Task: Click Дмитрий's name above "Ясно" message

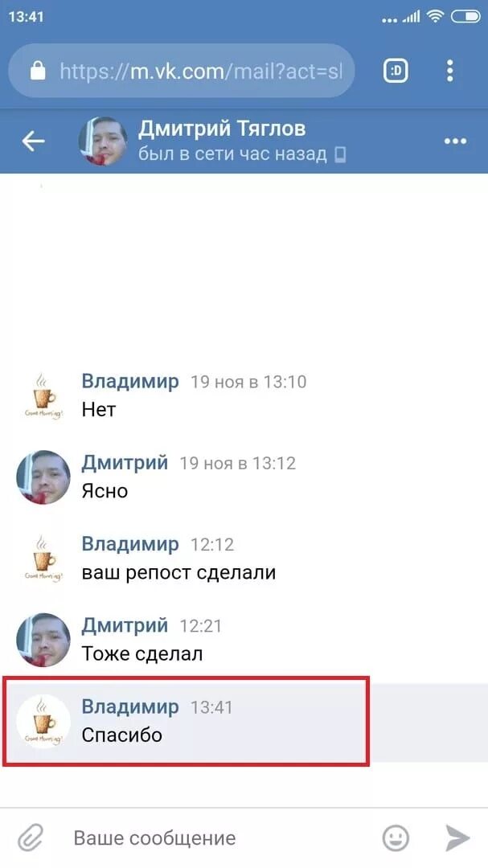Action: coord(125,463)
